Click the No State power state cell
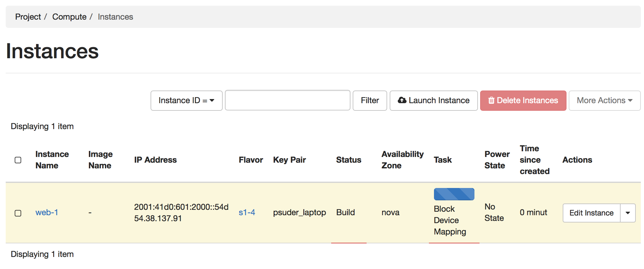644x269 pixels. pos(494,212)
